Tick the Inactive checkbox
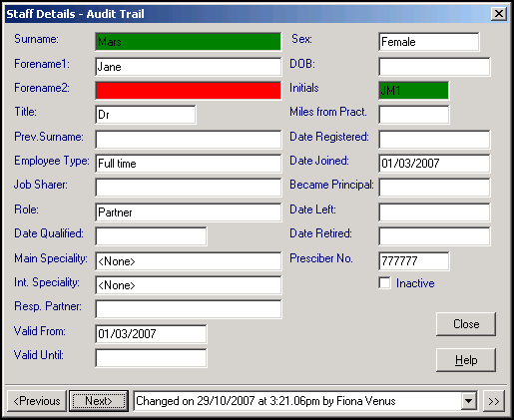The height and width of the screenshot is (420, 514). pyautogui.click(x=384, y=283)
